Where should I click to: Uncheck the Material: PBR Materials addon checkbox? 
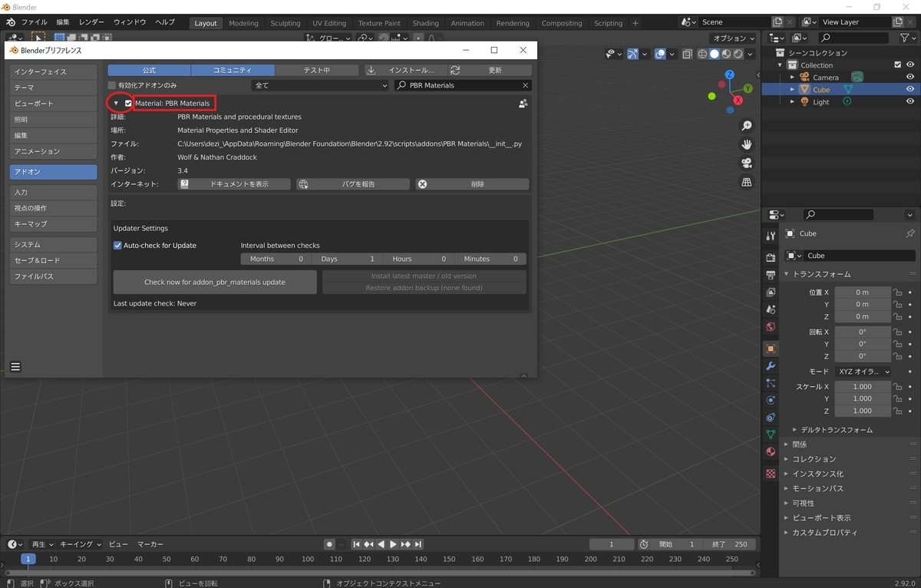tap(128, 103)
